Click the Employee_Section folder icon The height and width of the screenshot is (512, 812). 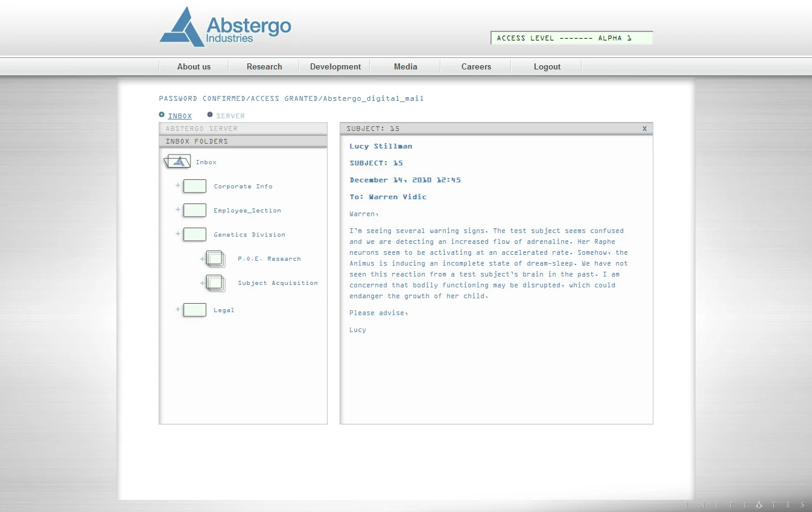195,210
